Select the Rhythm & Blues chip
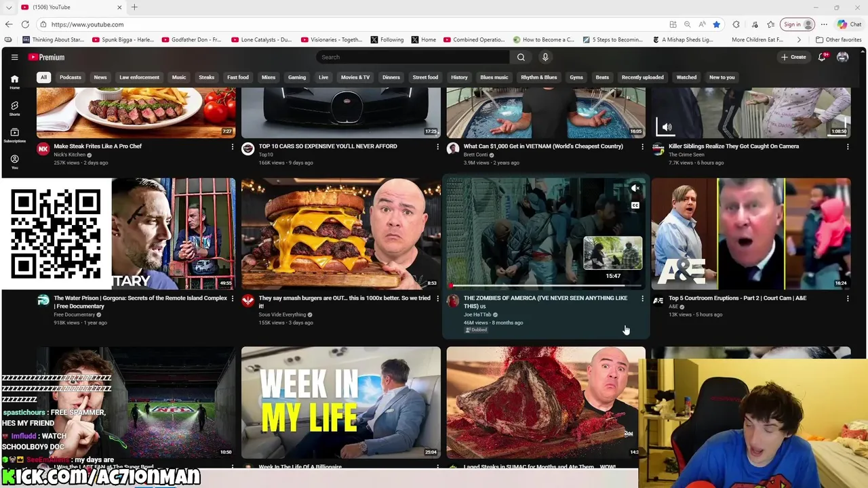Viewport: 868px width, 488px height. (x=538, y=77)
